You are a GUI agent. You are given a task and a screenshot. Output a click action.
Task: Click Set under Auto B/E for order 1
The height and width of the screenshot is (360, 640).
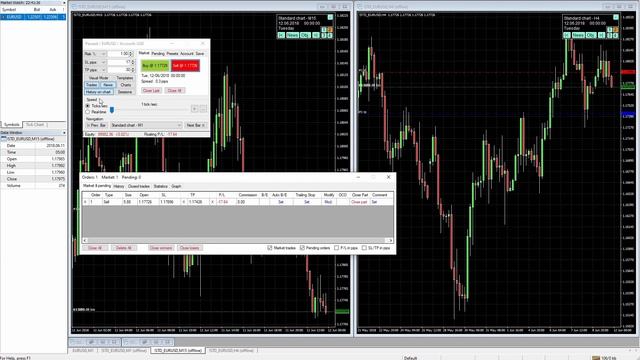point(281,202)
